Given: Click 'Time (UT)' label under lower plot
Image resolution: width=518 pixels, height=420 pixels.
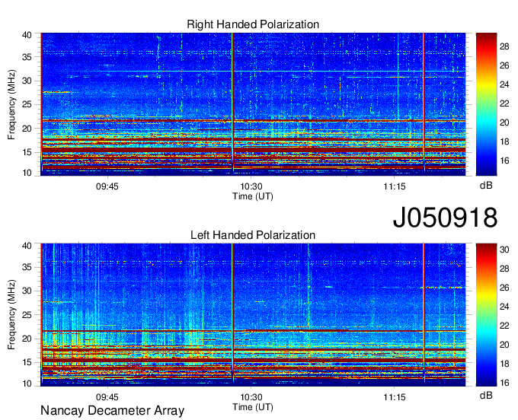Looking at the screenshot, I should point(253,407).
